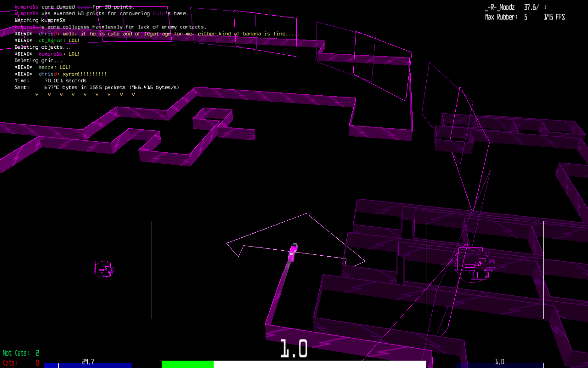Click the first 'v' arrow under the chat log
588x368 pixels.
point(37,94)
